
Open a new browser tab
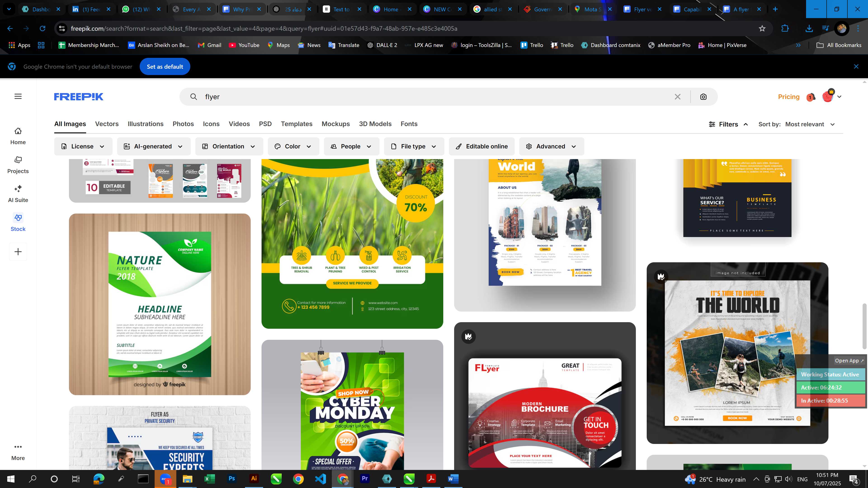[775, 9]
